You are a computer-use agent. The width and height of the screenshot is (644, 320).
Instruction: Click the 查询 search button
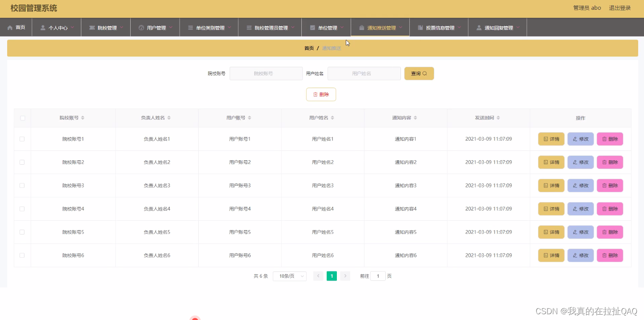419,73
